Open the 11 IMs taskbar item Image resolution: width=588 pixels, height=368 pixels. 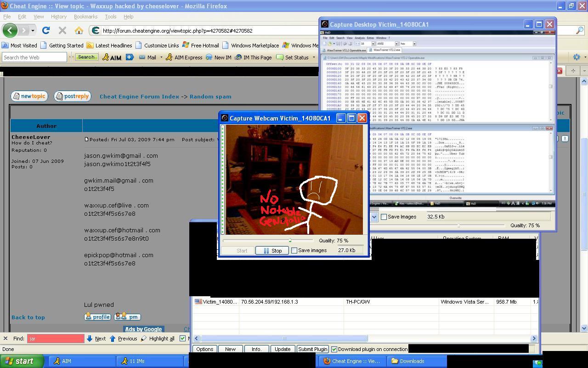coord(150,361)
